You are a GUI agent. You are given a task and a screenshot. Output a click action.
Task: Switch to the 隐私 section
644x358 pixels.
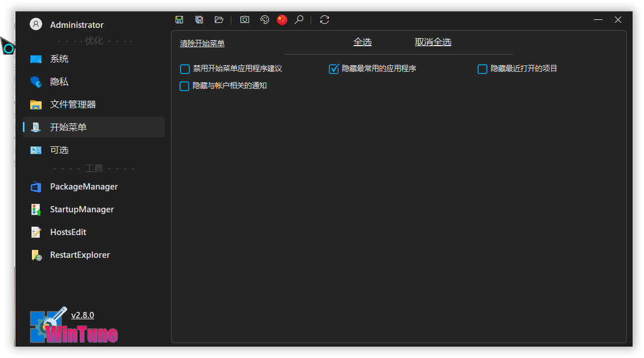59,82
